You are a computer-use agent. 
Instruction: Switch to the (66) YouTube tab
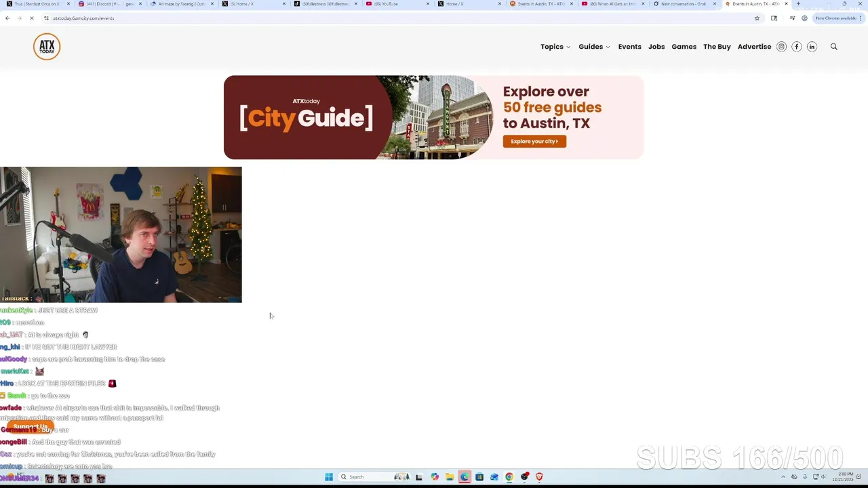coord(397,4)
